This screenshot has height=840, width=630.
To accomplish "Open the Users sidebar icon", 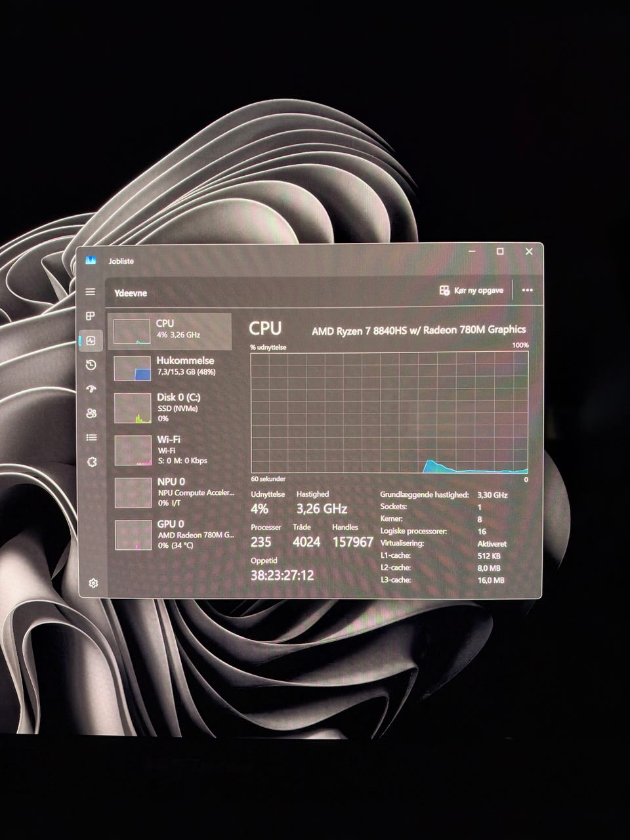I will click(91, 413).
